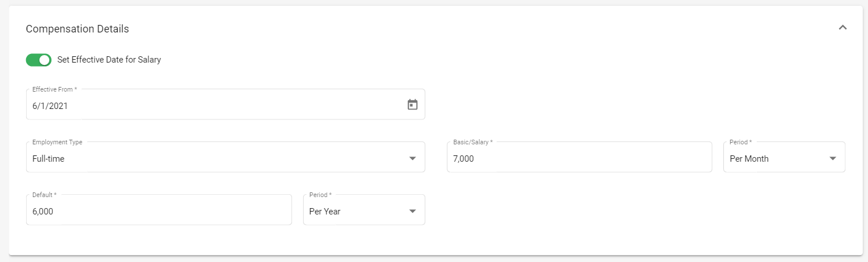The height and width of the screenshot is (262, 868).
Task: Click the Default field label
Action: (44, 195)
